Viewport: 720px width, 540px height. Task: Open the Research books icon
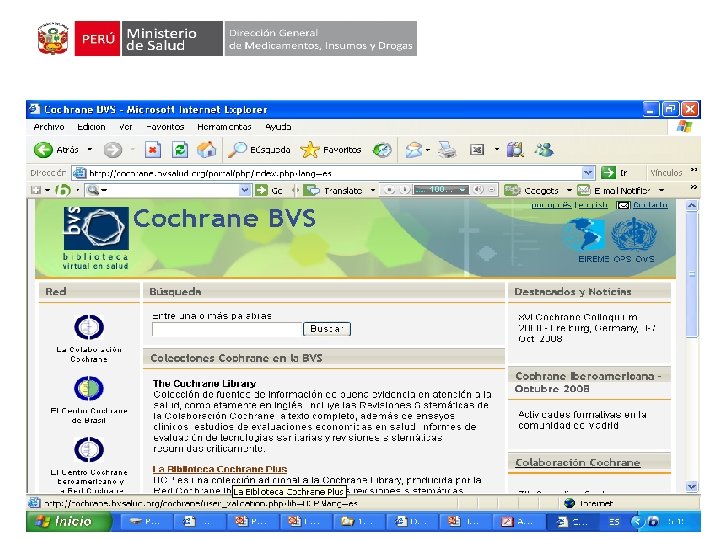pyautogui.click(x=515, y=150)
